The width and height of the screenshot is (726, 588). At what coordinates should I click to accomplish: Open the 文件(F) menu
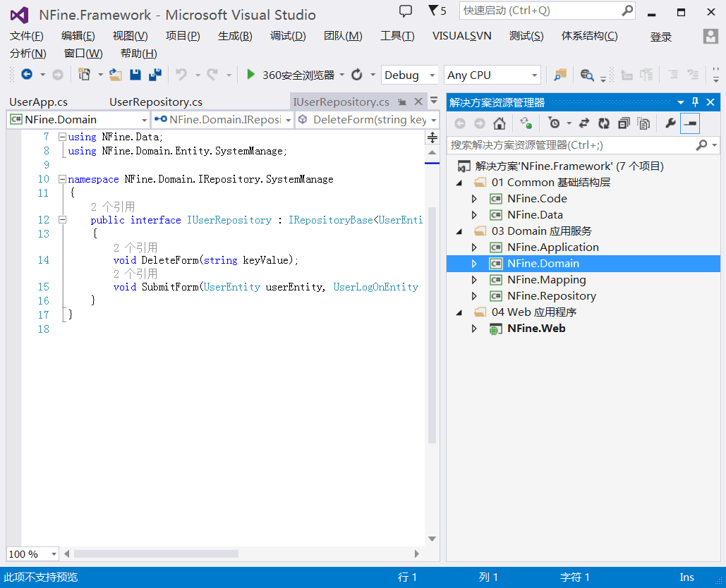click(27, 36)
